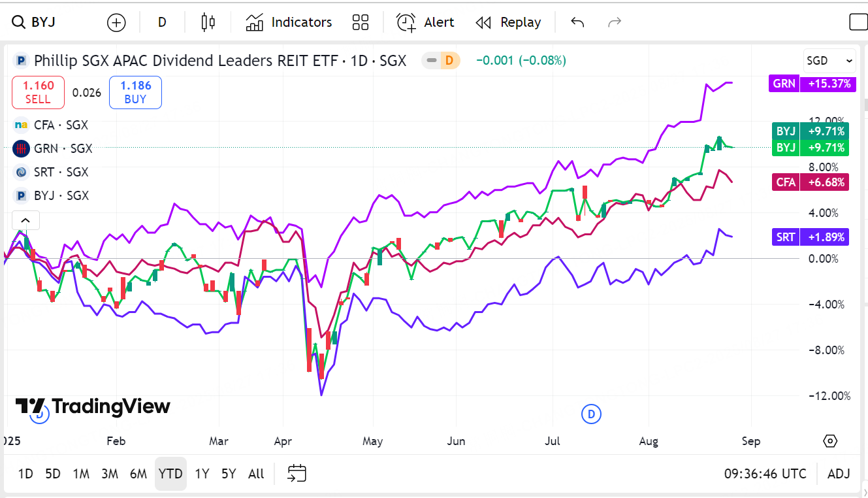Collapse the compared symbols legend
The image size is (868, 498).
click(25, 220)
